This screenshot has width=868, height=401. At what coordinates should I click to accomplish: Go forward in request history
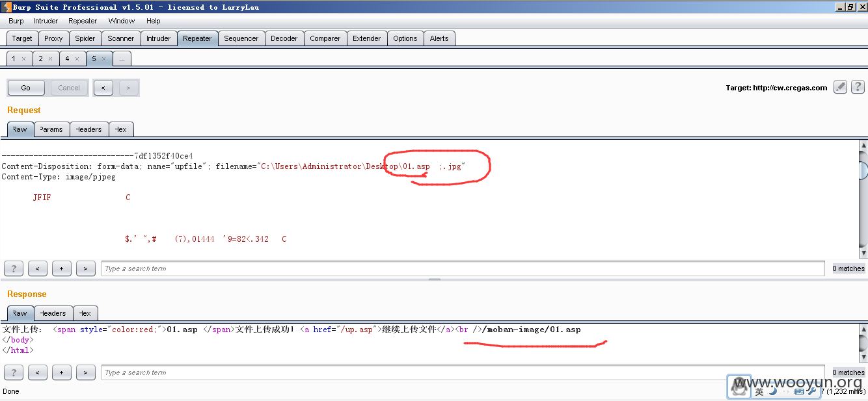click(x=128, y=88)
